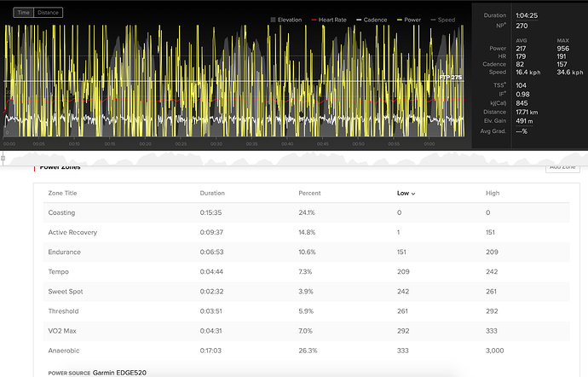The height and width of the screenshot is (377, 588).
Task: Toggle the Heart Rate series in legend
Action: tap(329, 20)
